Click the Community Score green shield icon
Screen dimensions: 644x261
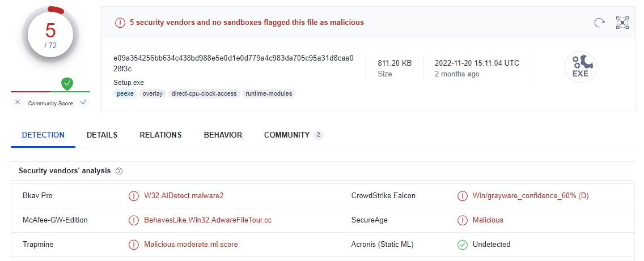(x=67, y=84)
